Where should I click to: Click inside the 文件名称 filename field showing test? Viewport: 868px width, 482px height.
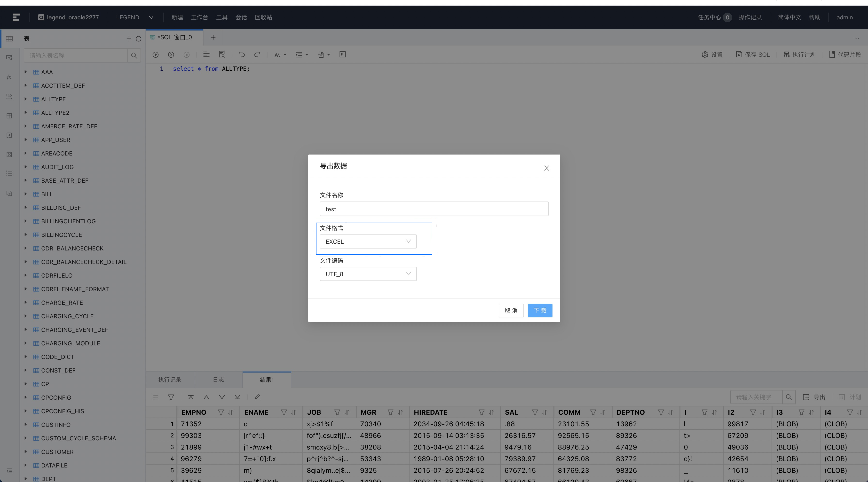click(434, 209)
